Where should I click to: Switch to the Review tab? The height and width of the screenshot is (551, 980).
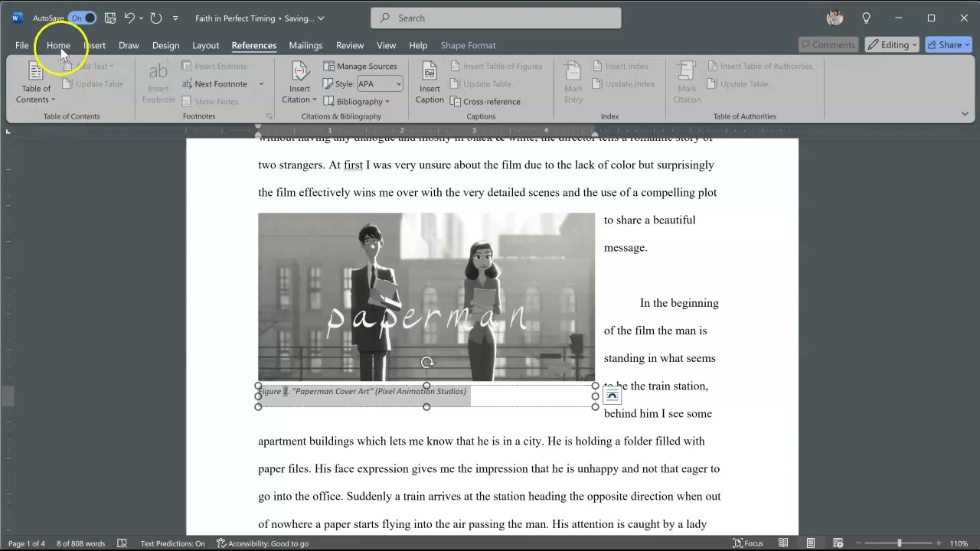click(350, 45)
